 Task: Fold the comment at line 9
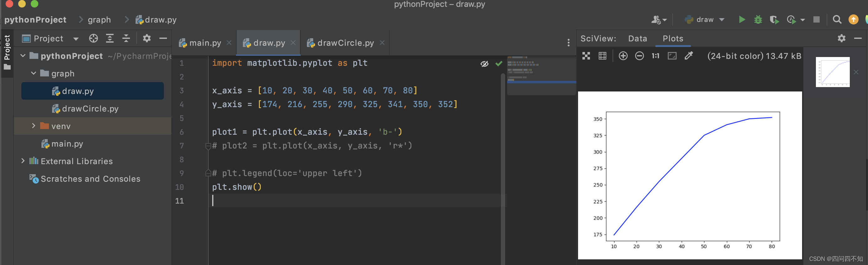coord(208,173)
